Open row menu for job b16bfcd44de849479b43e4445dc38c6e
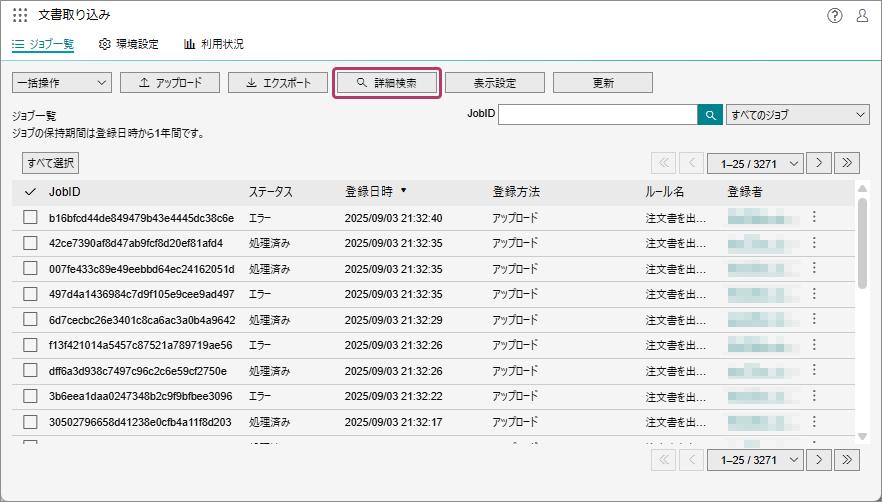 tap(814, 217)
